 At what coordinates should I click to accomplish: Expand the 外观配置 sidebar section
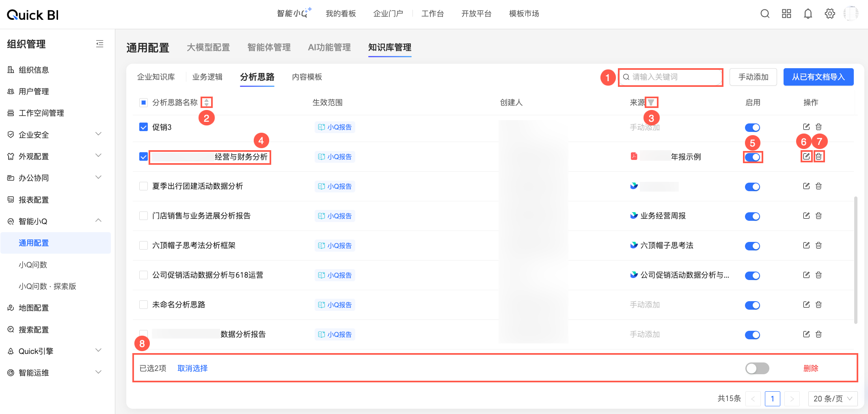pyautogui.click(x=98, y=156)
